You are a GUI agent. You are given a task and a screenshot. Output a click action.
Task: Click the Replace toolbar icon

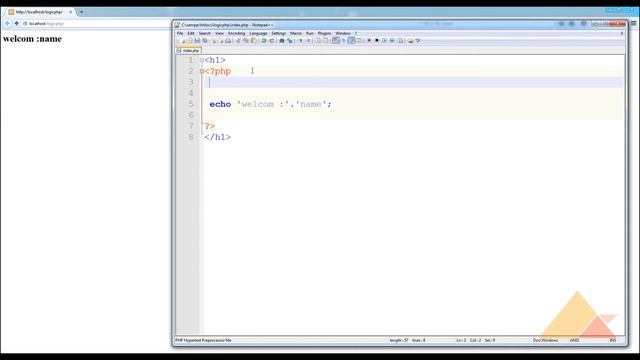click(x=290, y=41)
